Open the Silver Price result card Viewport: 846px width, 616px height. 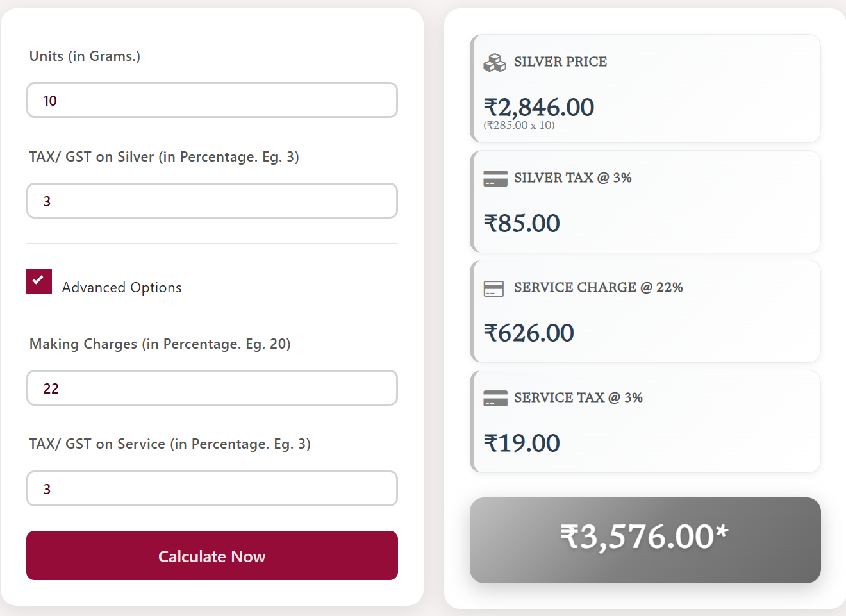[x=645, y=88]
